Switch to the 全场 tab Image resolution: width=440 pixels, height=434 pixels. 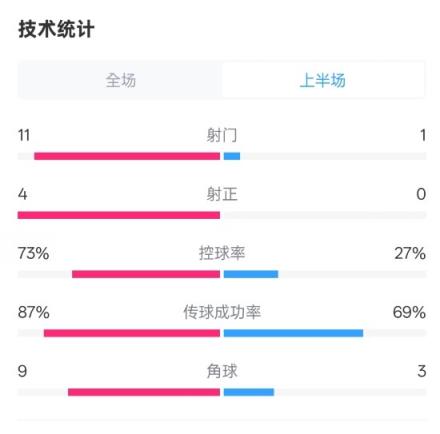click(121, 80)
